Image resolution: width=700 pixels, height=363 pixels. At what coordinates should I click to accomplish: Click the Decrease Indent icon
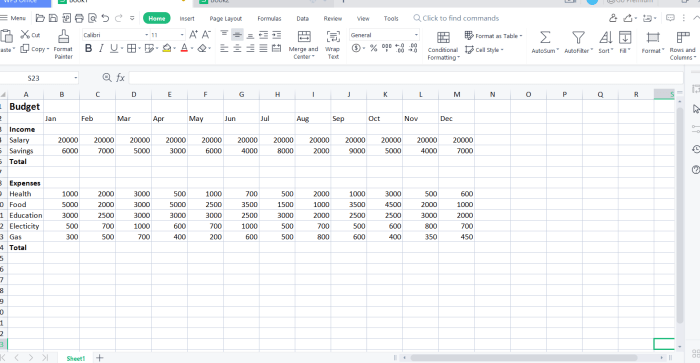pyautogui.click(x=263, y=34)
